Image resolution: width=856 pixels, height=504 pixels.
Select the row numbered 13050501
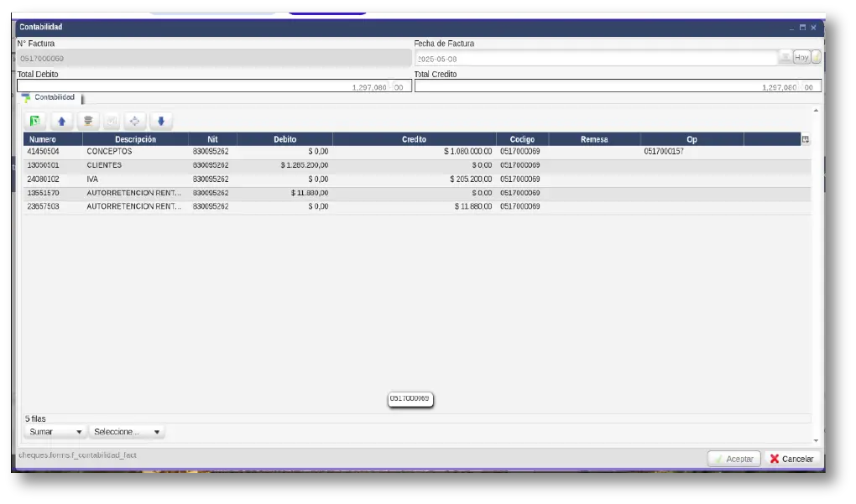point(417,165)
